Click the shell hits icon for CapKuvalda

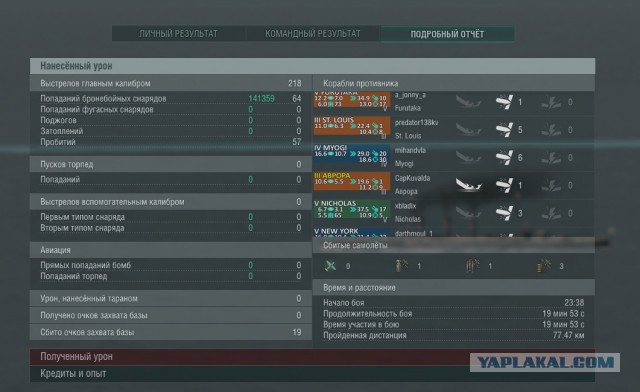[x=504, y=185]
